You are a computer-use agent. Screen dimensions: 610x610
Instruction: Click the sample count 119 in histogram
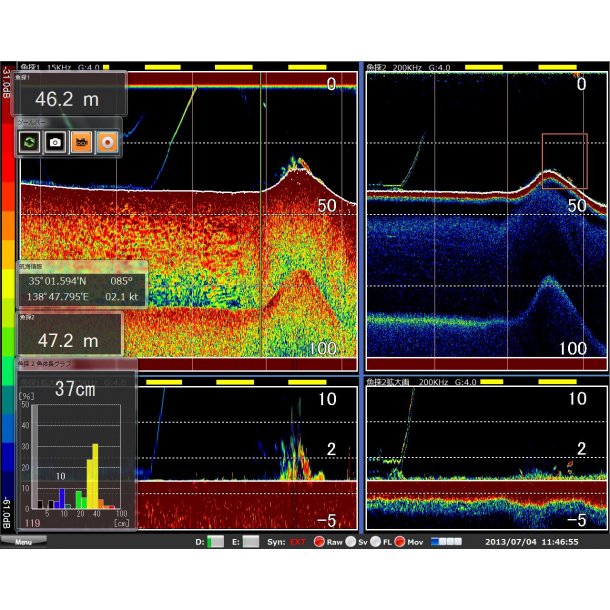point(32,523)
